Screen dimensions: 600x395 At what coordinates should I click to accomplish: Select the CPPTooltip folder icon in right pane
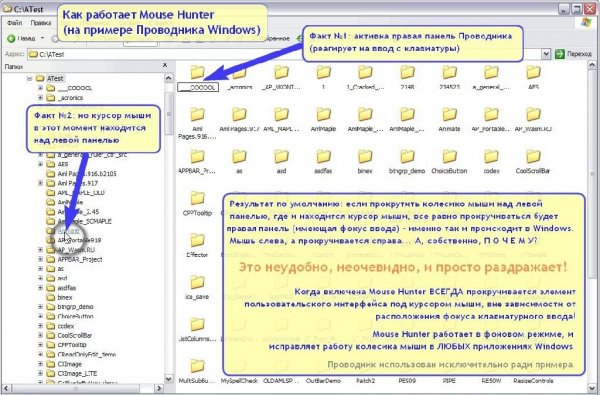point(198,198)
